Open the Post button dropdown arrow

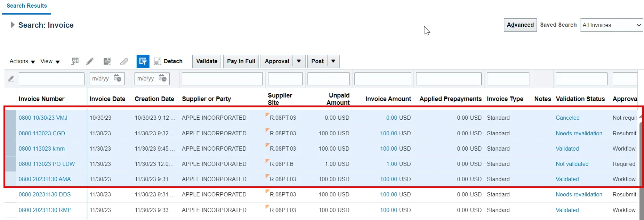click(x=333, y=61)
